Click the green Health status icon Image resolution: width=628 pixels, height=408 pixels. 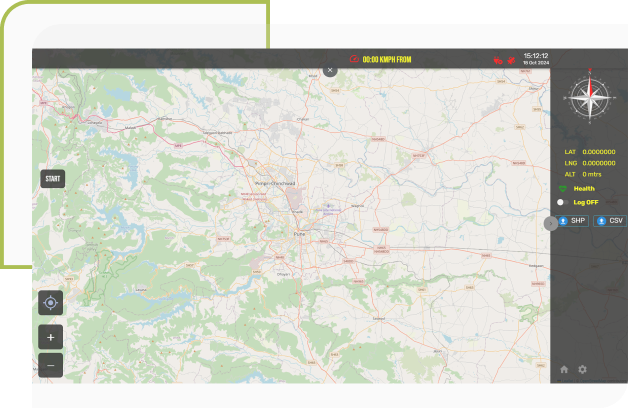pyautogui.click(x=562, y=188)
